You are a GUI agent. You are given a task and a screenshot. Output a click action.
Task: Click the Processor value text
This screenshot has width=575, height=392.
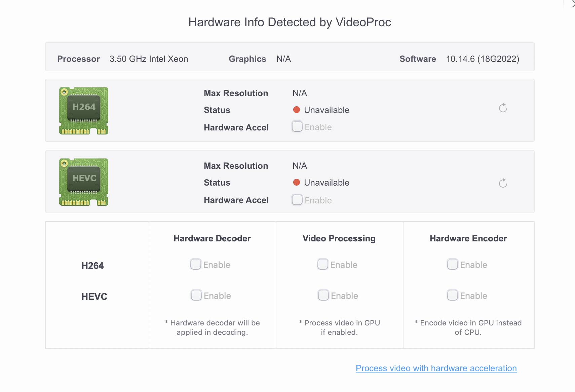[149, 59]
